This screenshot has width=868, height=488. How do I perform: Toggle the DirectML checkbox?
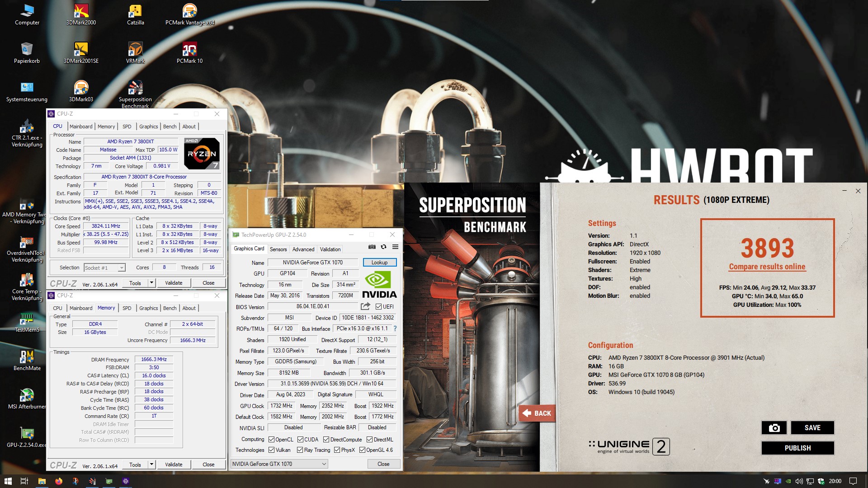369,439
